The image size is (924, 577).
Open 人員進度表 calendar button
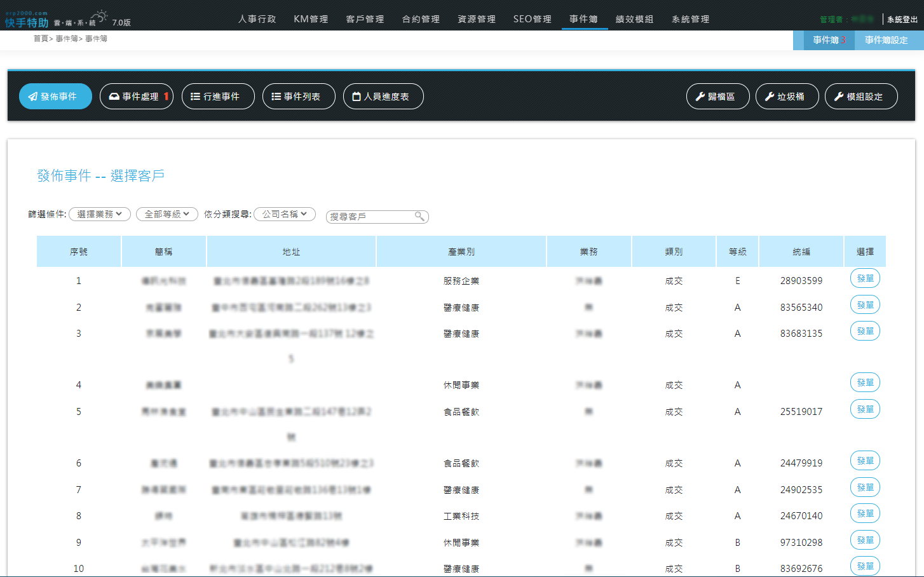pyautogui.click(x=383, y=97)
